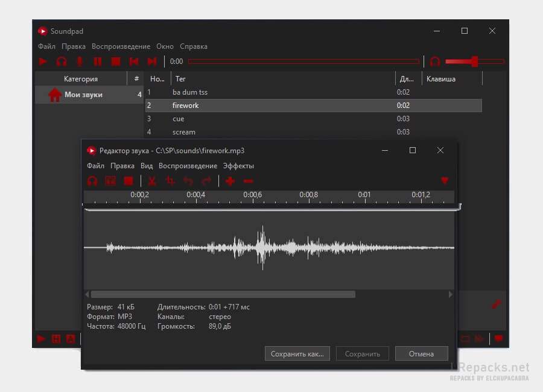Click the '89,0 дБ' loudness value
The image size is (543, 392).
click(220, 326)
